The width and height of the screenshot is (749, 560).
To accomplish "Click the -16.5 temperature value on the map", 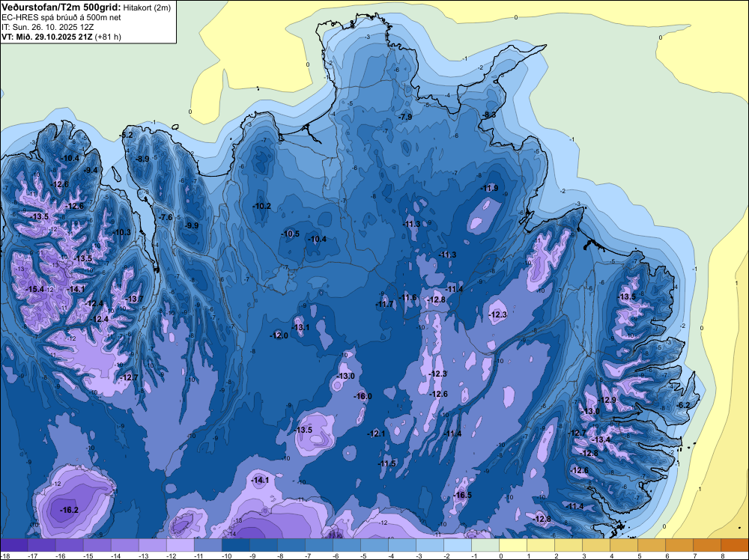I will 462,495.
